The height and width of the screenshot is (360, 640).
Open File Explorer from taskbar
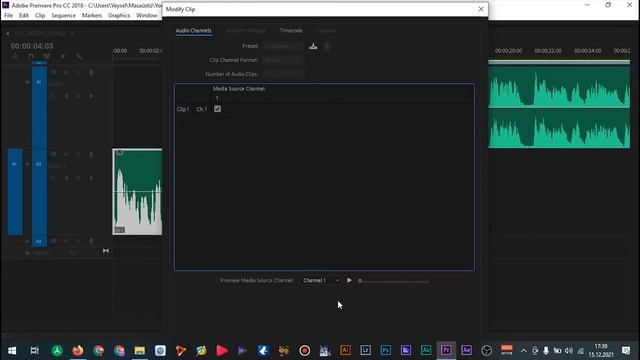(x=140, y=351)
